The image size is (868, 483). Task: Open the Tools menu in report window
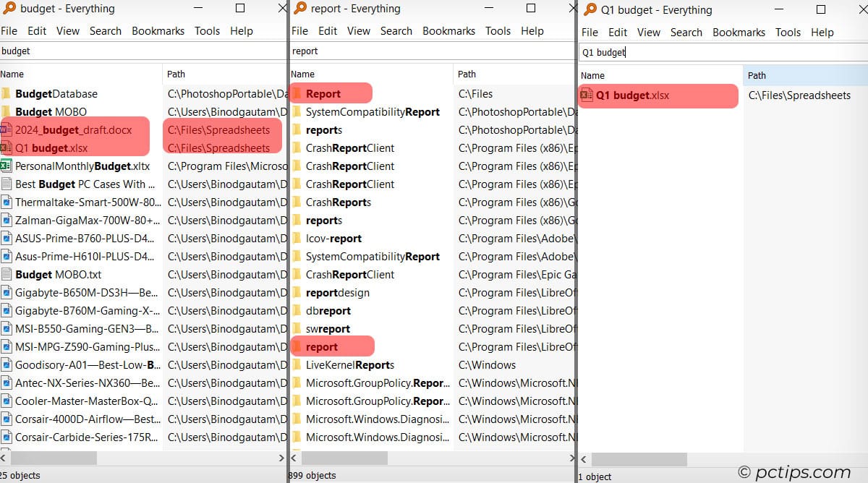pyautogui.click(x=498, y=30)
